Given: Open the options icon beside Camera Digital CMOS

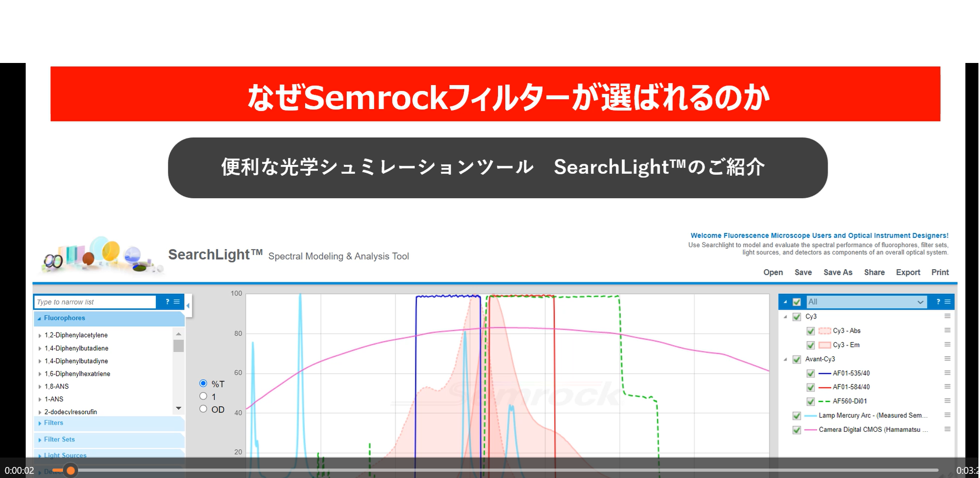Looking at the screenshot, I should (x=947, y=429).
